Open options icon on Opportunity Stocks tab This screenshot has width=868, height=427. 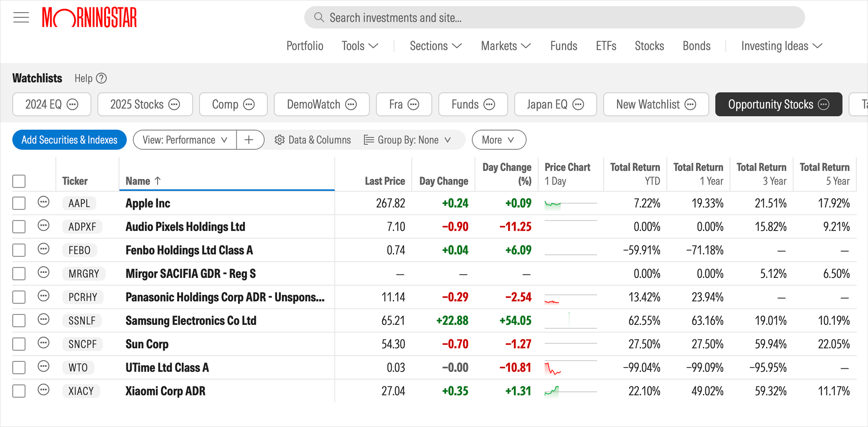pyautogui.click(x=823, y=104)
